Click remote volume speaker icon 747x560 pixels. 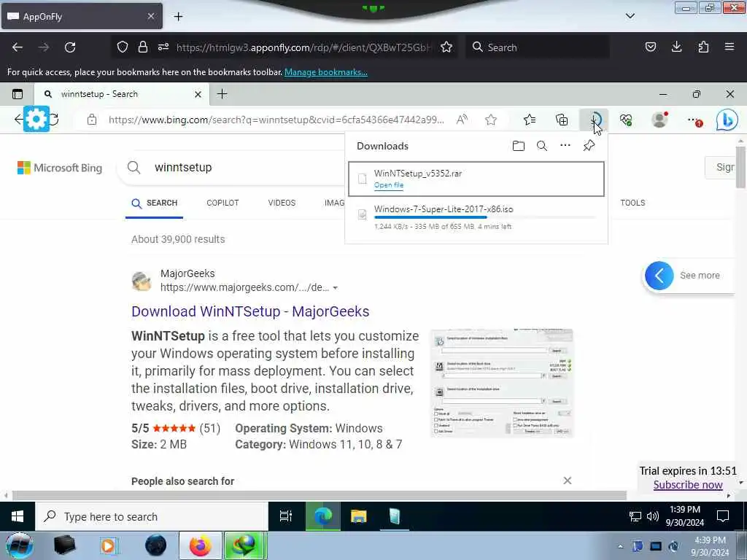tap(653, 516)
